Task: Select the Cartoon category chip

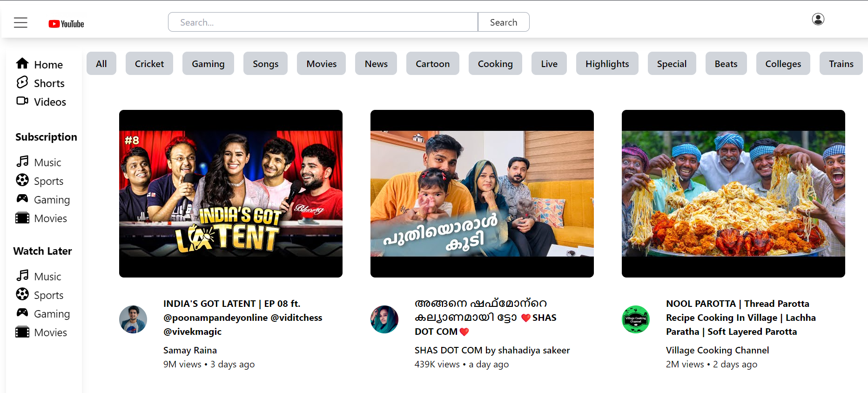Action: [433, 63]
